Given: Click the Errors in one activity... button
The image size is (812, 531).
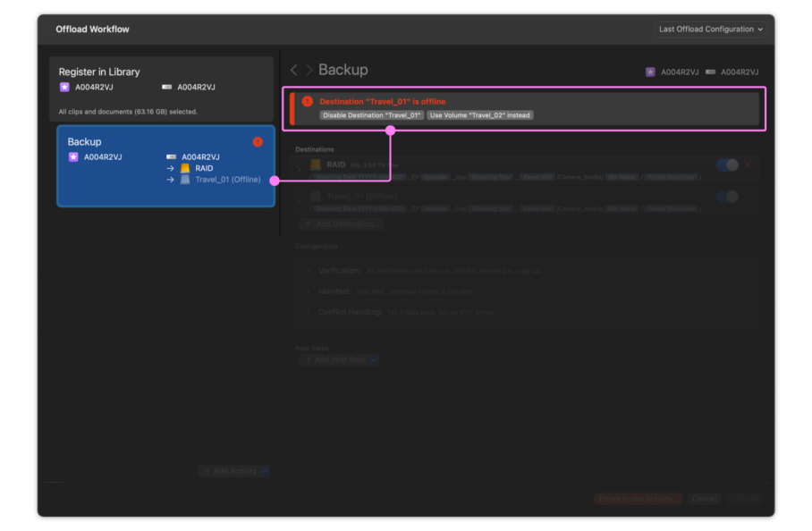Looking at the screenshot, I should pos(638,499).
